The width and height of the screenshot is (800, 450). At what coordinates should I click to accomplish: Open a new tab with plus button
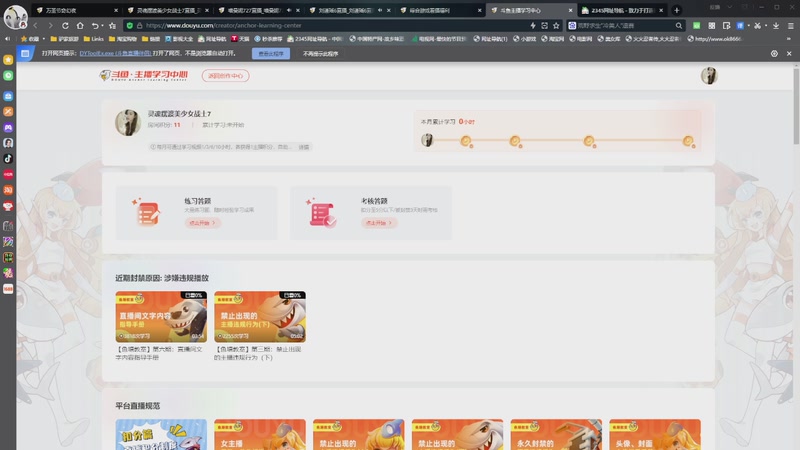[677, 10]
